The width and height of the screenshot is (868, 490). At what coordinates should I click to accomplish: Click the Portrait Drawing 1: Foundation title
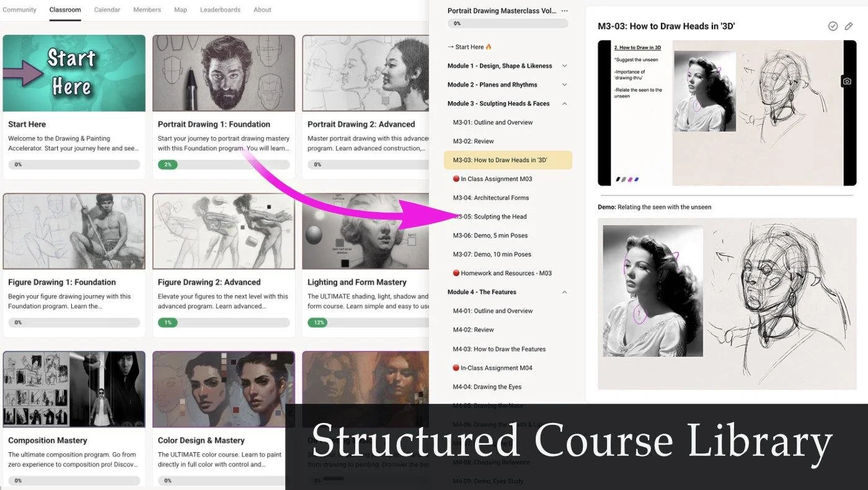pos(214,124)
